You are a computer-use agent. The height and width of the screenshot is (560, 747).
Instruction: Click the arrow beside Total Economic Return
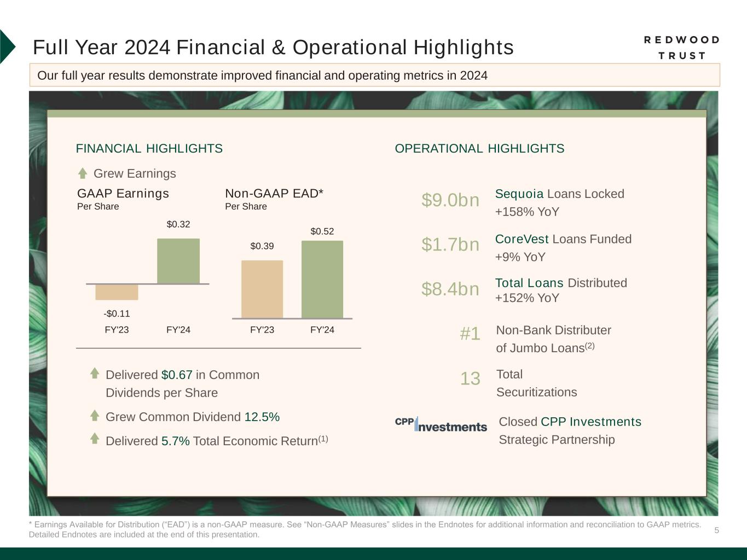95,439
